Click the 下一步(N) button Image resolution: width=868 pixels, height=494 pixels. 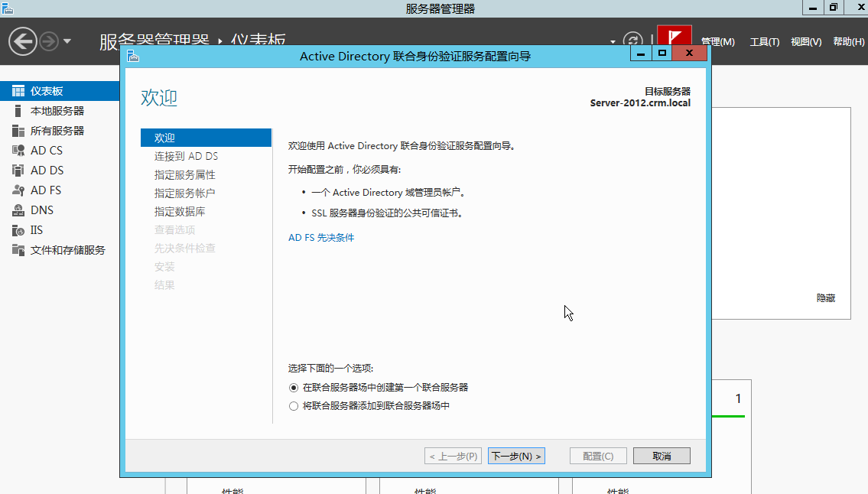point(516,456)
